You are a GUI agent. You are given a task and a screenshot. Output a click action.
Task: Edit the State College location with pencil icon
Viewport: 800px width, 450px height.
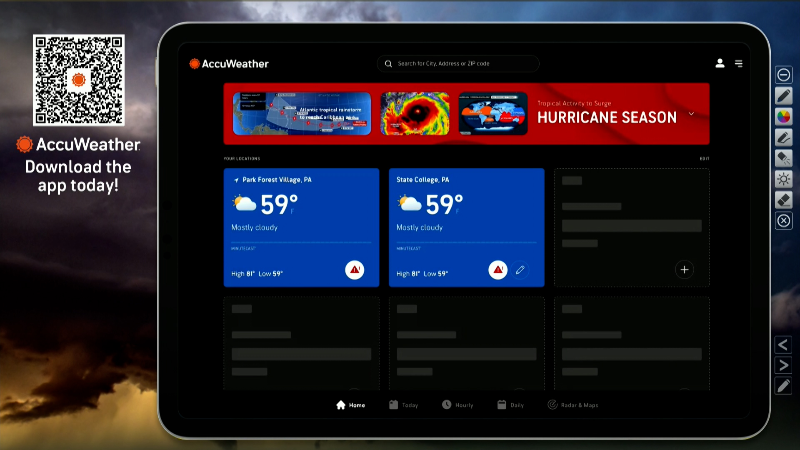520,269
